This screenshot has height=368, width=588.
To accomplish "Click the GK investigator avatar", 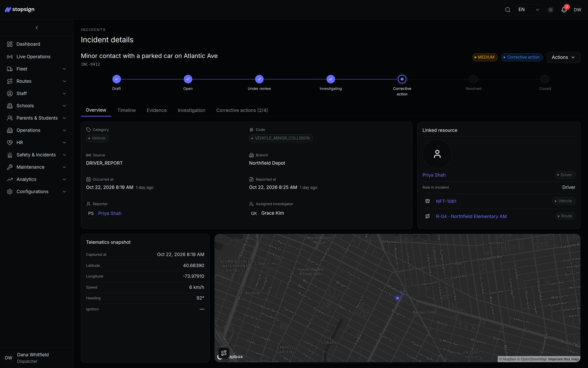I will (254, 213).
